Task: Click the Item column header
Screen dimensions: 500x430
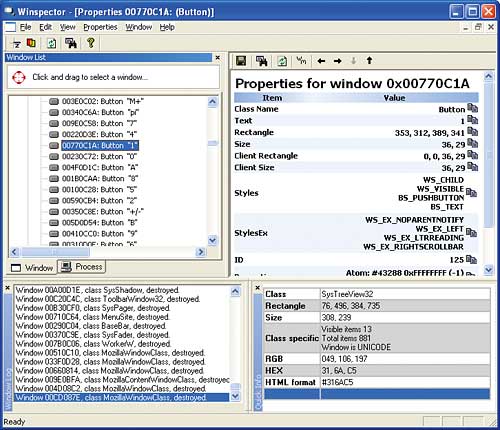Action: (272, 98)
